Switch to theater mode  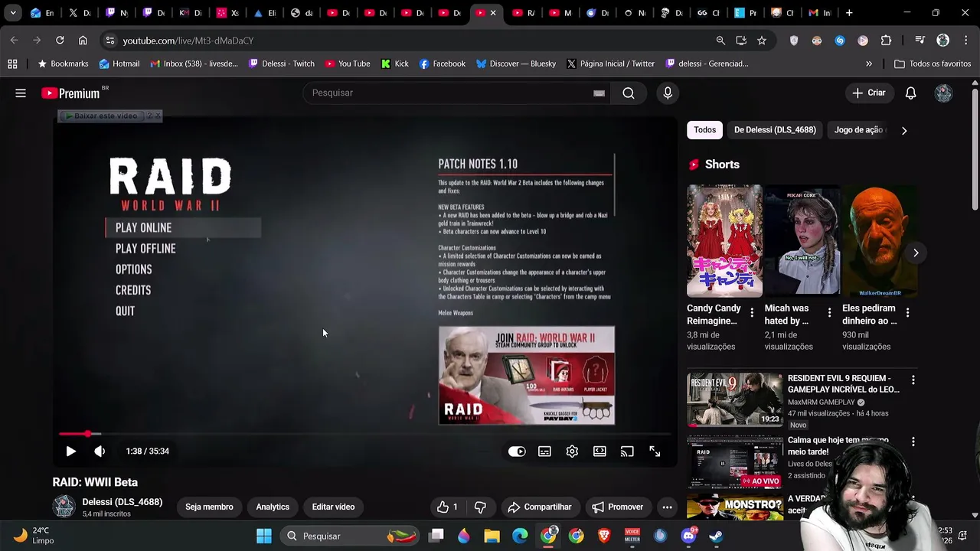pos(599,452)
